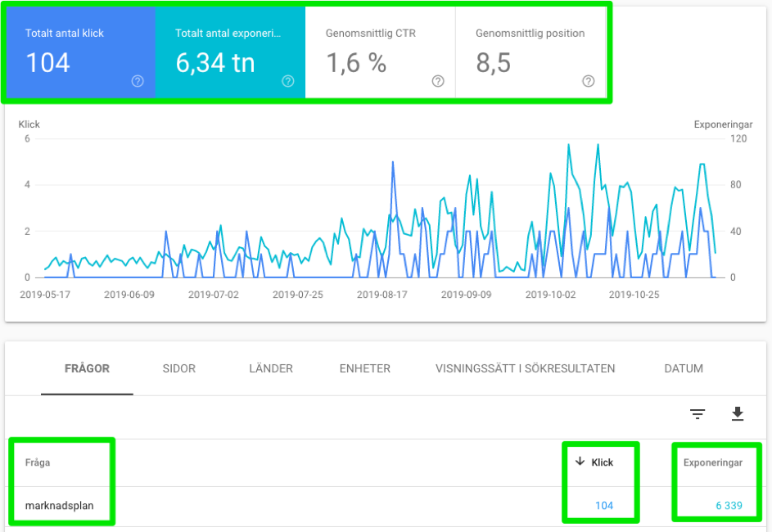Open the DATUM tab
Viewport: 772px width, 532px height.
684,368
